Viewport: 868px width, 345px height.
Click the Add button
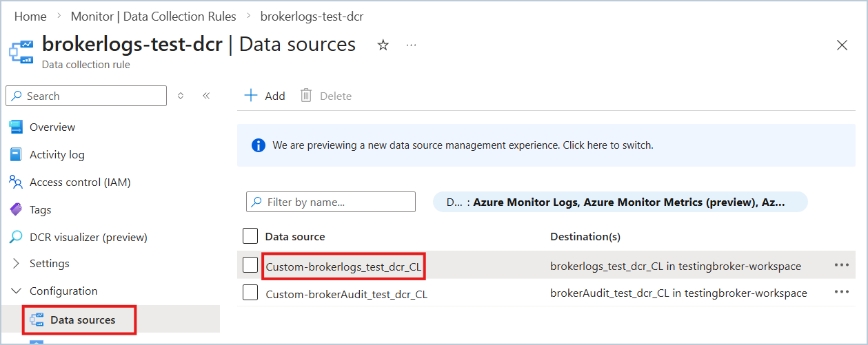tap(265, 96)
